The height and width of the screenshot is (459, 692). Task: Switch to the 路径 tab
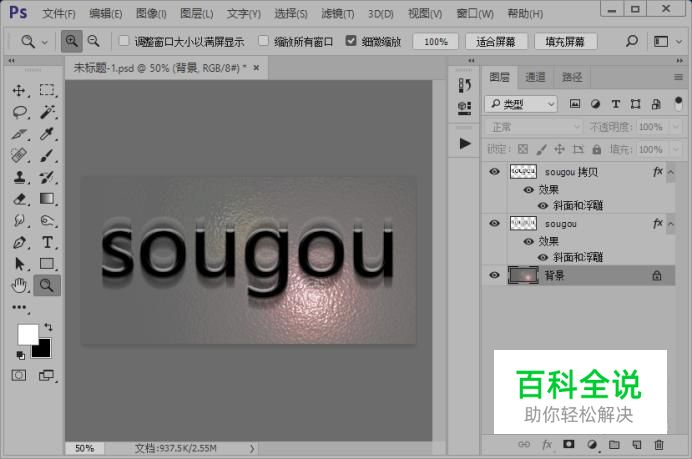pyautogui.click(x=572, y=78)
